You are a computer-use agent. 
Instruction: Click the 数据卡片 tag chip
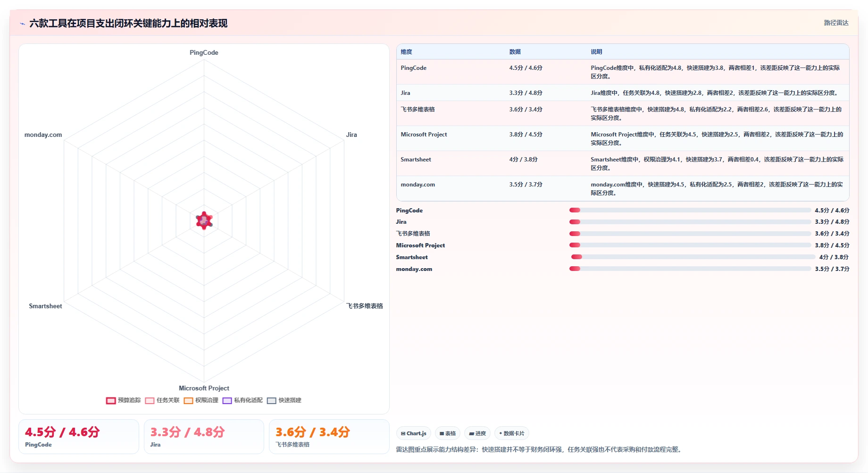click(x=512, y=433)
